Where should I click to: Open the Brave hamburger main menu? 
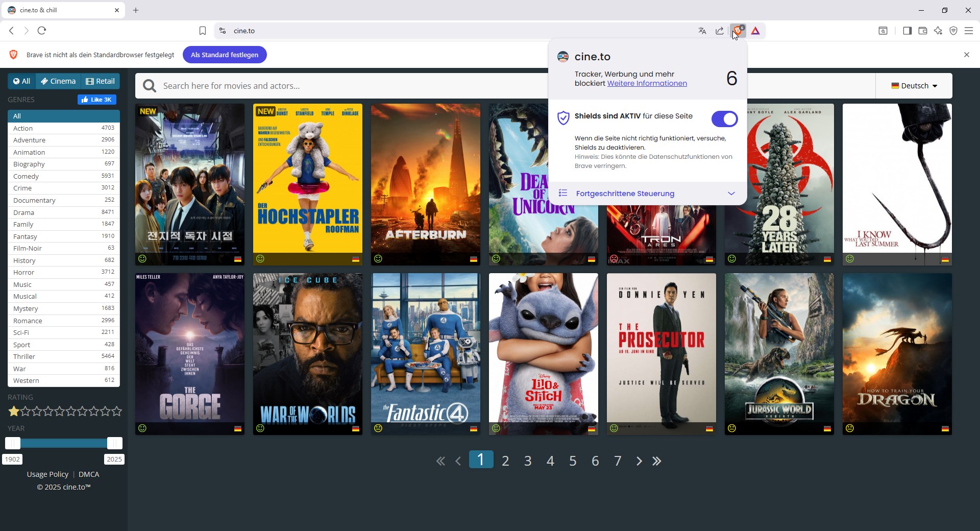coord(968,31)
